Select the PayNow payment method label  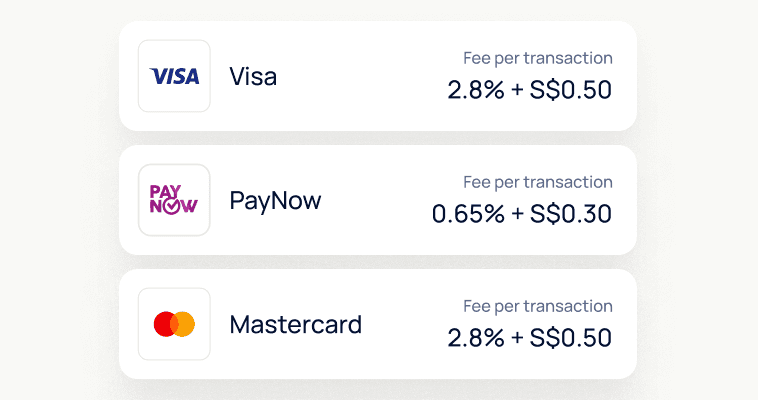coord(275,201)
